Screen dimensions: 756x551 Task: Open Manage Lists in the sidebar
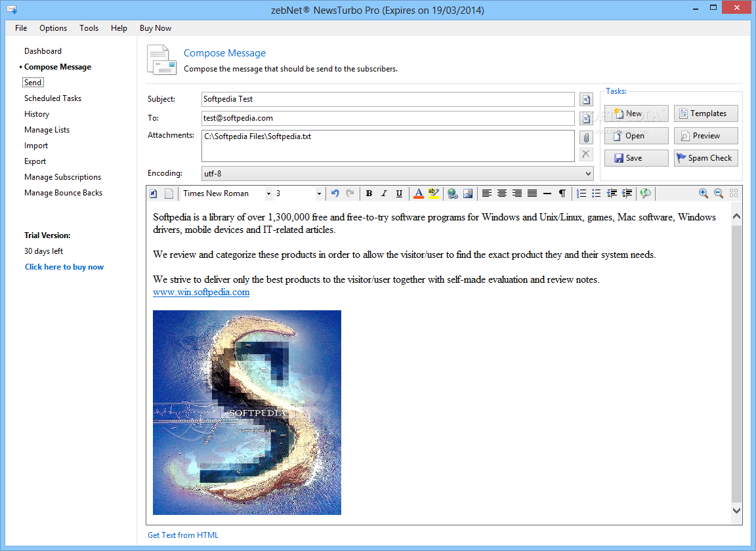pyautogui.click(x=47, y=130)
